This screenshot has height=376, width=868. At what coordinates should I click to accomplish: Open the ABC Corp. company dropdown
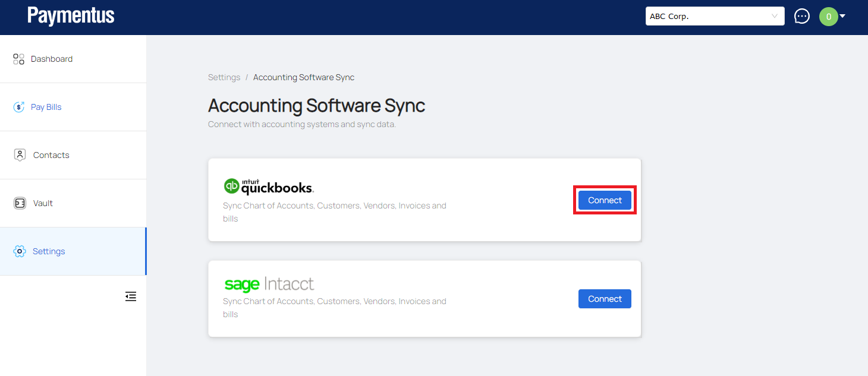[715, 17]
